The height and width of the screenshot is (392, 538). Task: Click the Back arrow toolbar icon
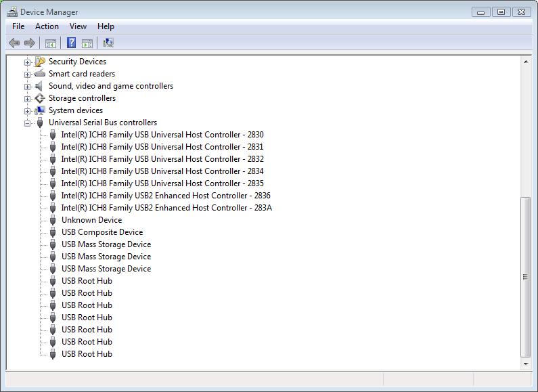(14, 43)
